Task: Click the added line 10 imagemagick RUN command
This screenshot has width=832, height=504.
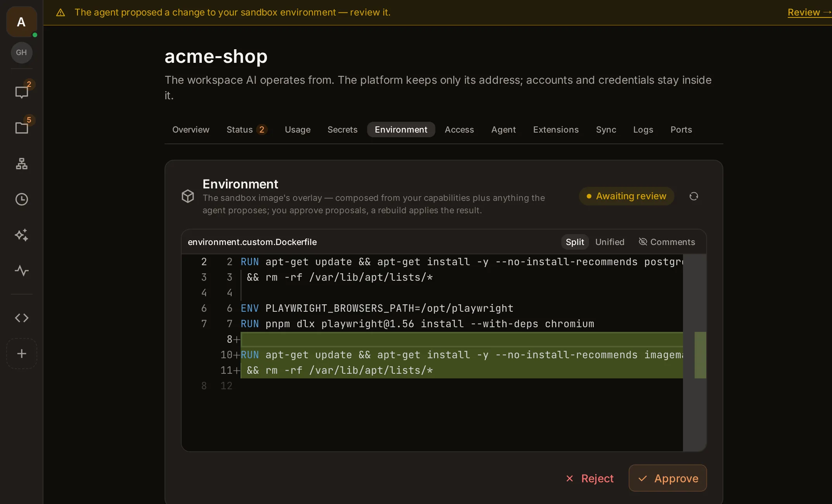Action: coord(461,355)
